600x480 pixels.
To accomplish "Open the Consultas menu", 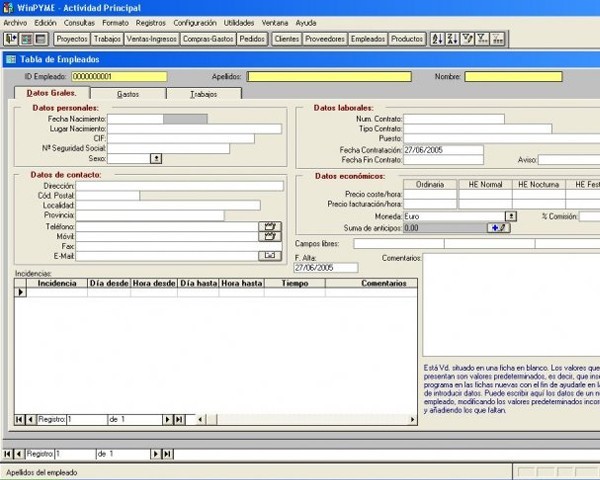I will (x=79, y=23).
